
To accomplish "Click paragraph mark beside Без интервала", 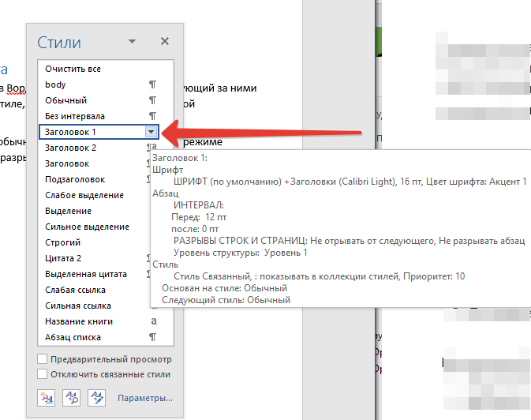I will tap(153, 116).
